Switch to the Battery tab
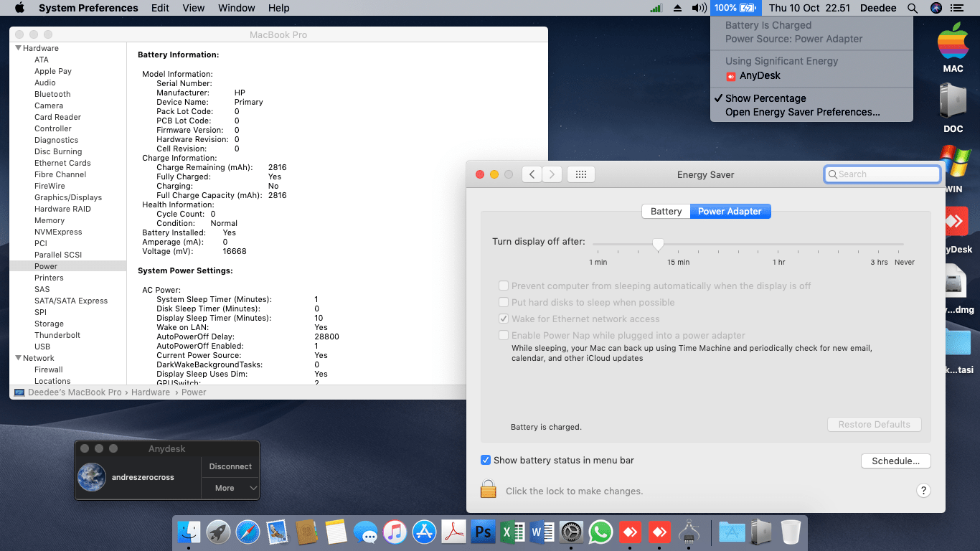The width and height of the screenshot is (980, 551). coord(666,211)
